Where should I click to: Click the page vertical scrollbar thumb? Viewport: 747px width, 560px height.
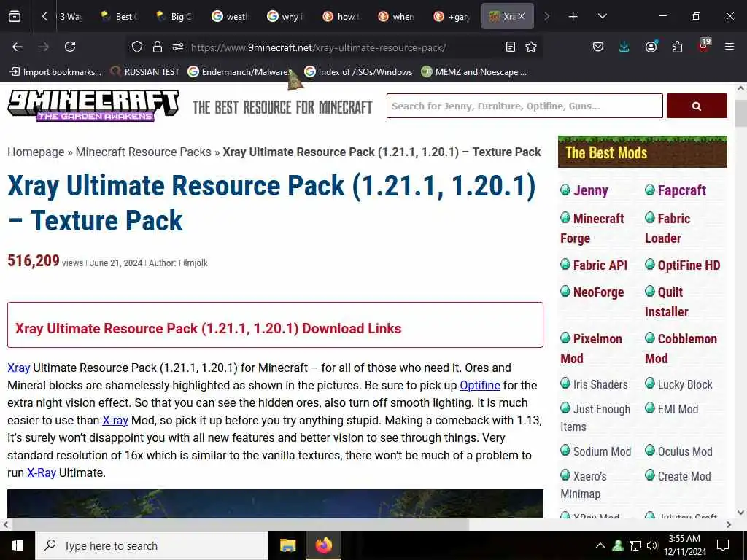pos(740,113)
